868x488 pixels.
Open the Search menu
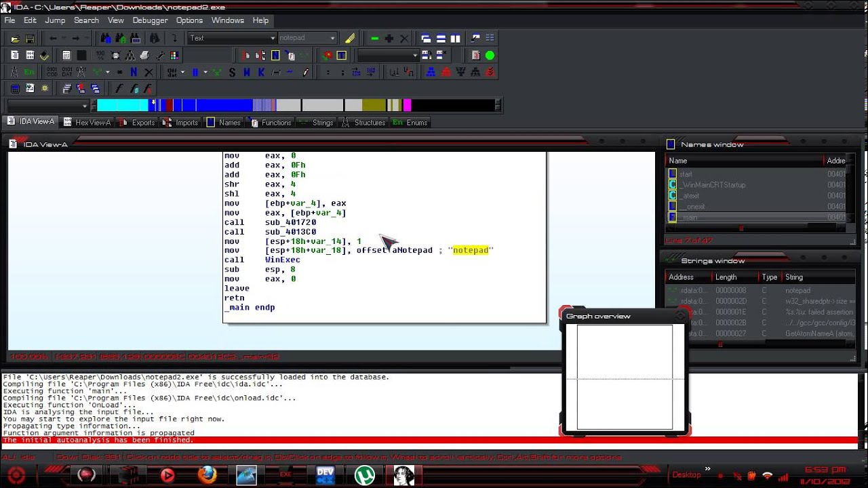point(86,20)
